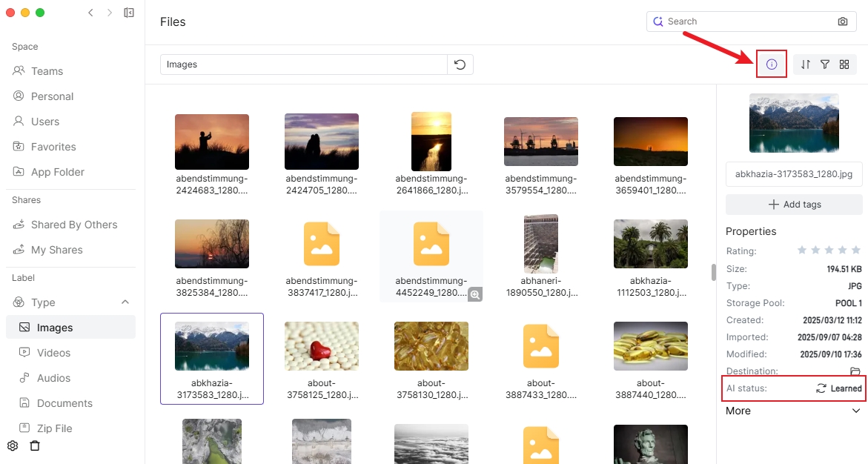The image size is (868, 464).
Task: Open Favorites in the sidebar
Action: [x=53, y=147]
